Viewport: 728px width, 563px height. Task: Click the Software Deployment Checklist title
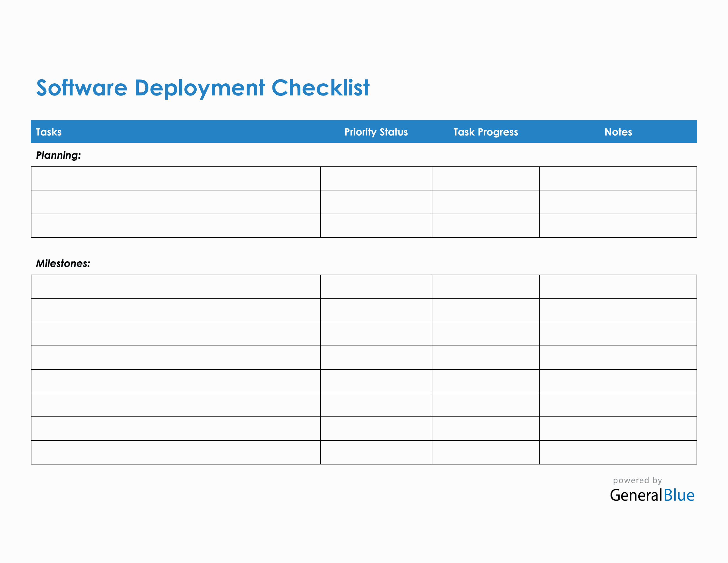[x=203, y=87]
